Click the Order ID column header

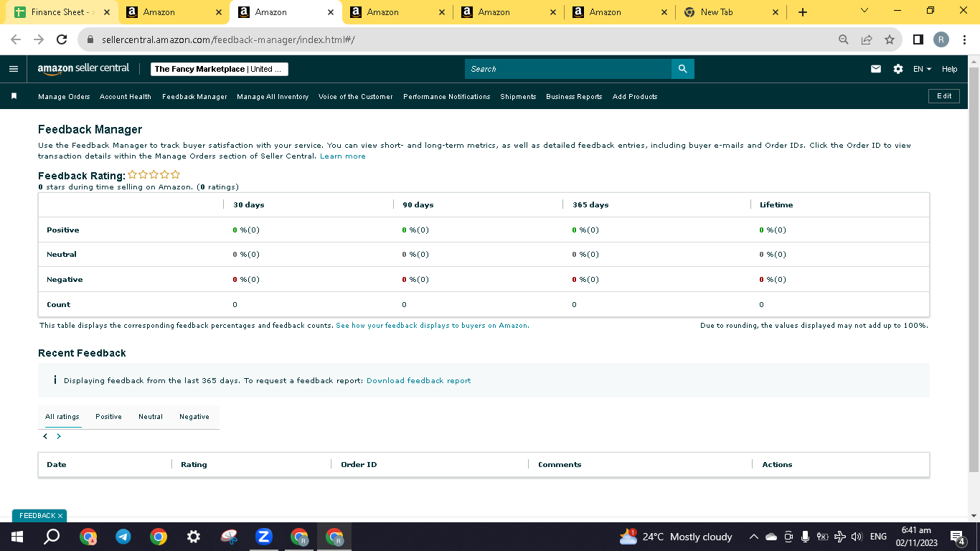(x=359, y=465)
